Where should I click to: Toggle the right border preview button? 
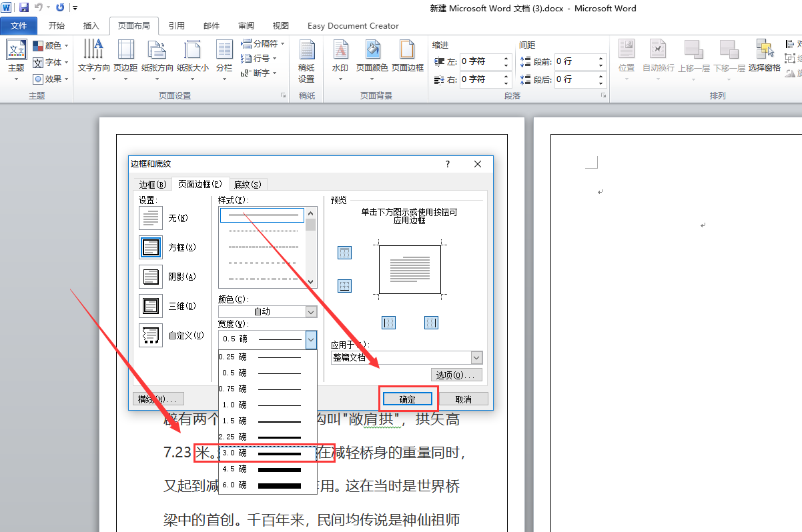coord(432,323)
